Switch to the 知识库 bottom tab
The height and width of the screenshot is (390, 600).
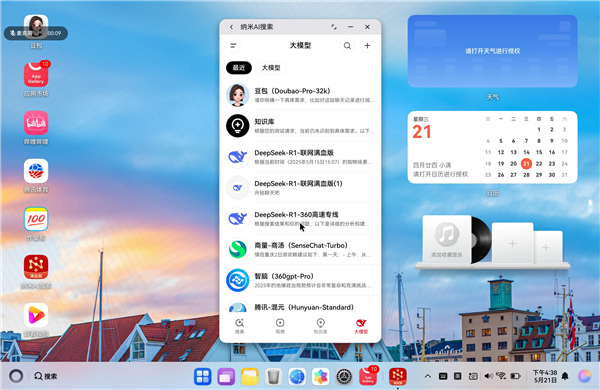pos(320,326)
